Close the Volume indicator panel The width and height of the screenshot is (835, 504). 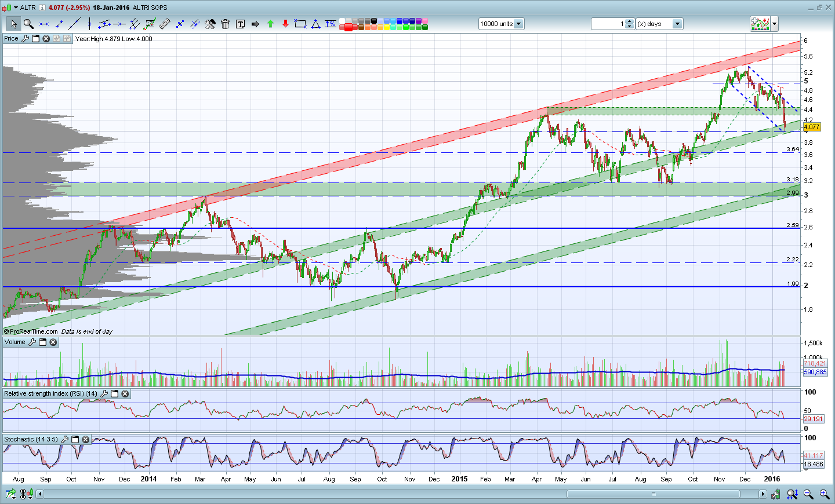point(53,342)
